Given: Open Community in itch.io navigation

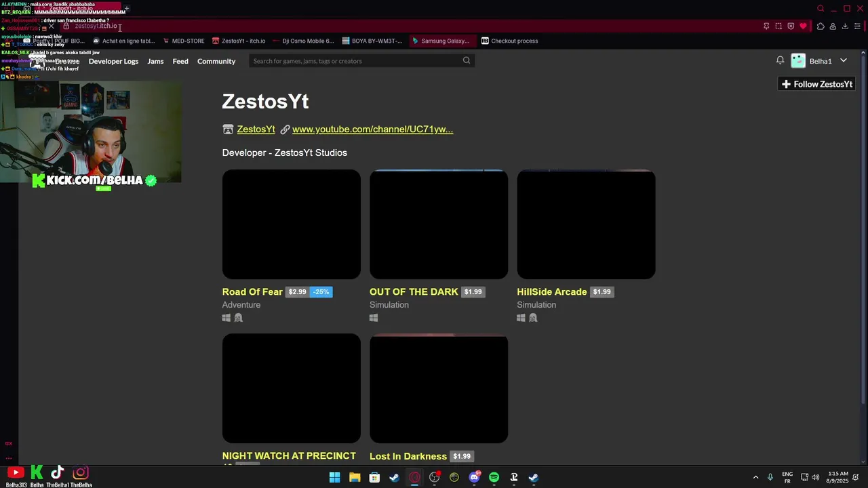Looking at the screenshot, I should [216, 61].
